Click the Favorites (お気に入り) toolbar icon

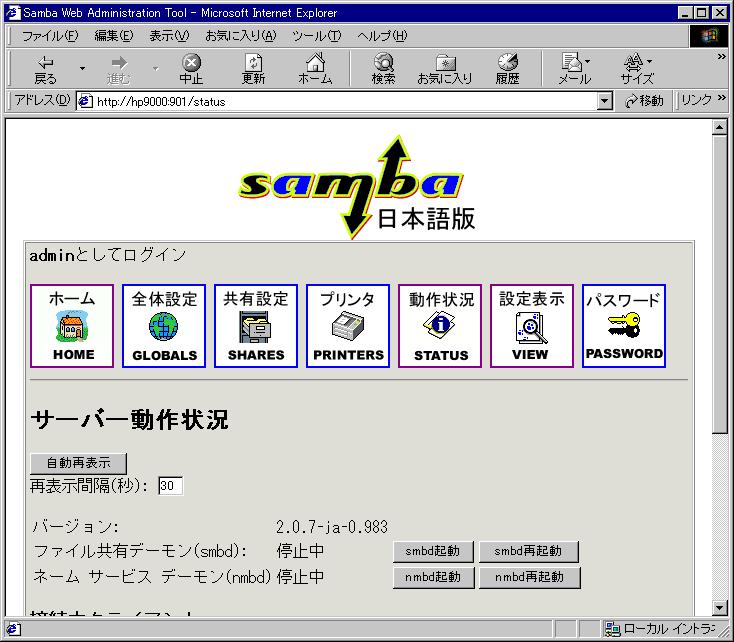tap(445, 69)
